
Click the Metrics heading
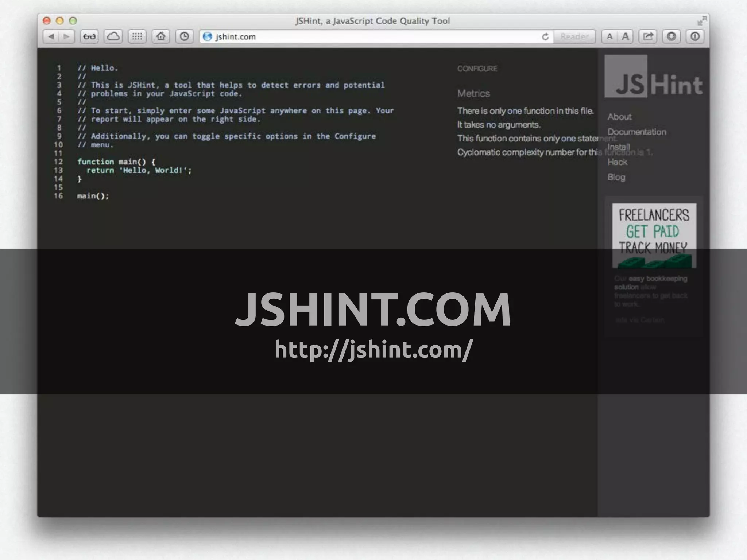(473, 94)
